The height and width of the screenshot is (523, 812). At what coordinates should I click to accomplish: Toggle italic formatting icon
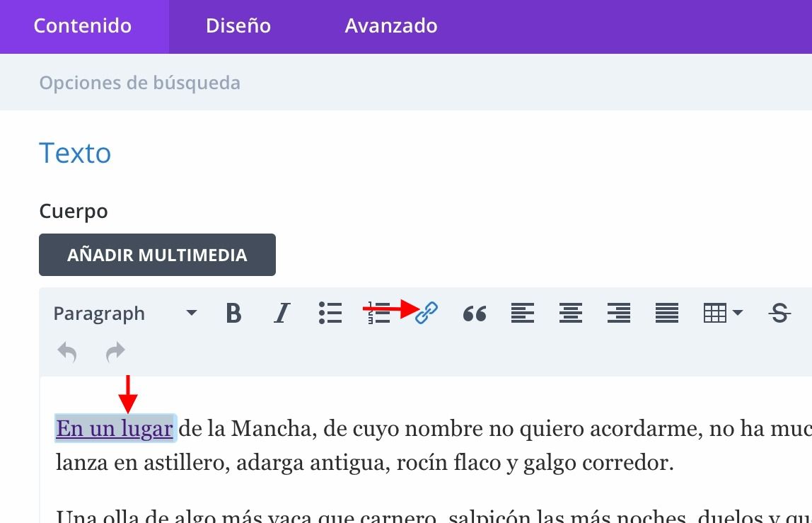point(282,313)
